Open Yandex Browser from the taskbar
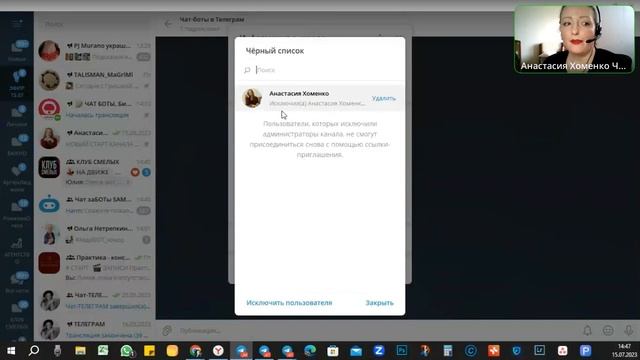This screenshot has width=640, height=360. [218, 351]
